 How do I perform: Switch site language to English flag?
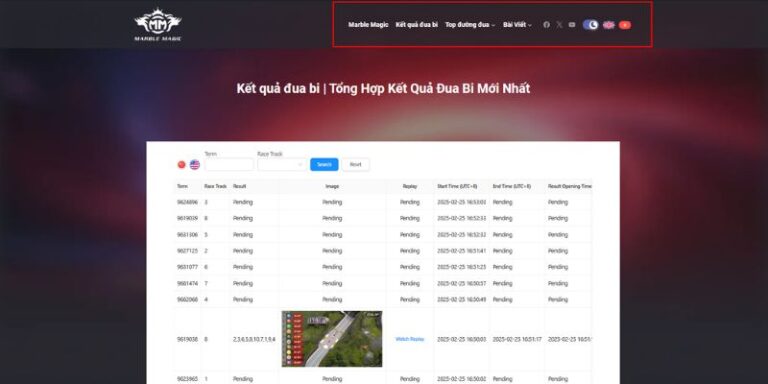pos(609,25)
